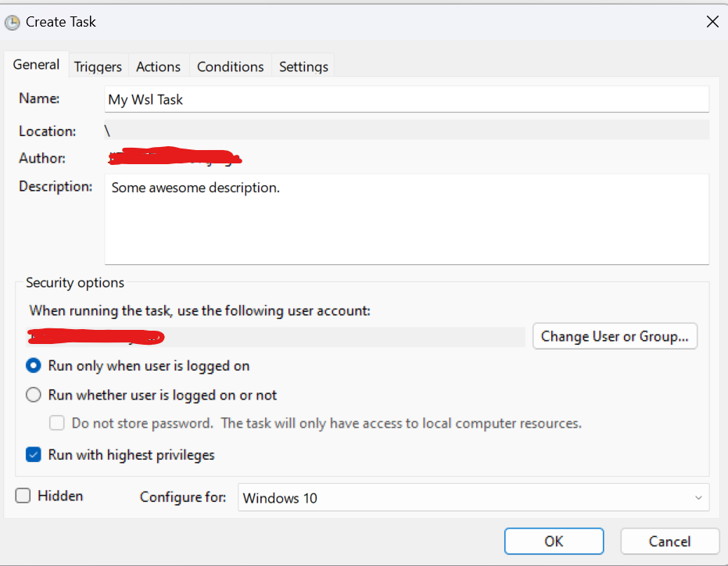Confirm the task with the OK button
Image resolution: width=728 pixels, height=566 pixels.
point(554,541)
